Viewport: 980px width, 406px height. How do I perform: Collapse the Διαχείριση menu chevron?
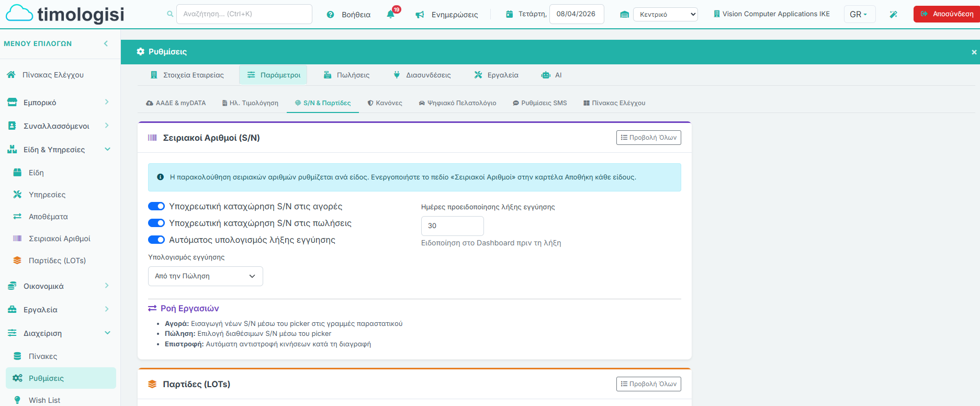point(107,333)
